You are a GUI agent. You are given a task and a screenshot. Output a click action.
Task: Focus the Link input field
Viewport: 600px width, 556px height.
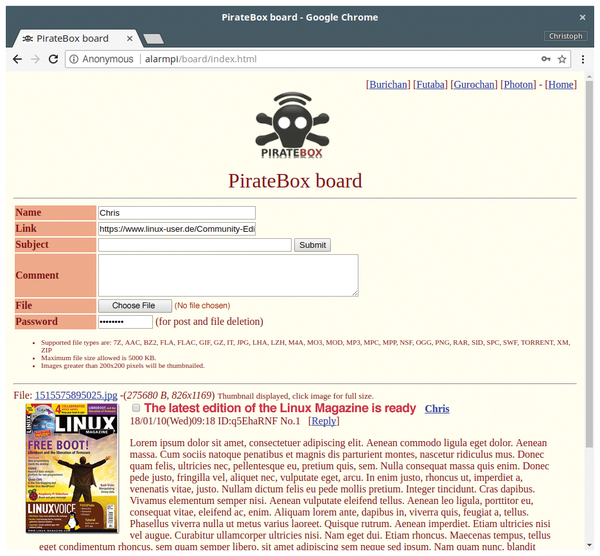[x=177, y=229]
